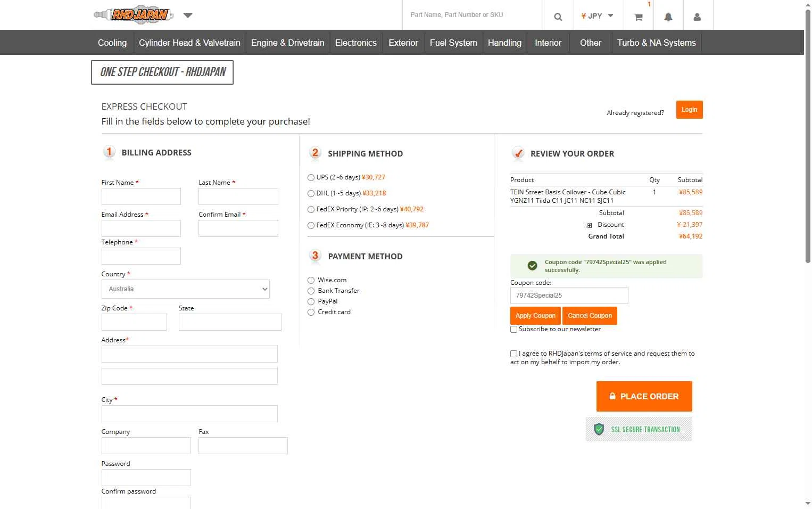This screenshot has height=509, width=812.
Task: Click the search magnifier icon
Action: click(x=558, y=17)
